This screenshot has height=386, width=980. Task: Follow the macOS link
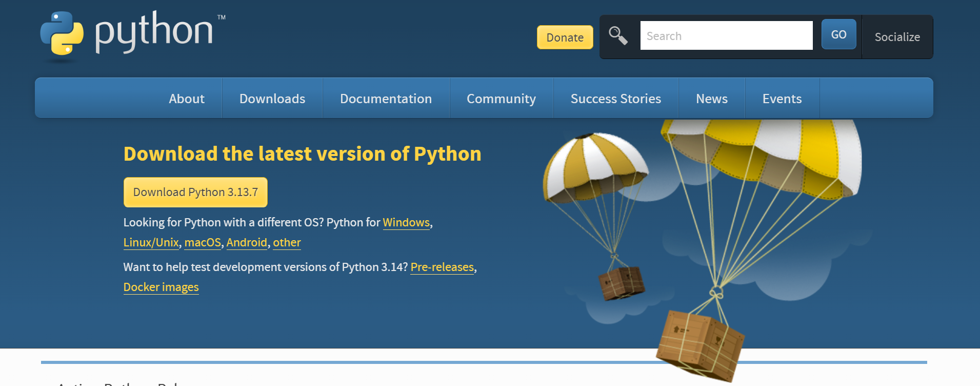click(x=203, y=242)
